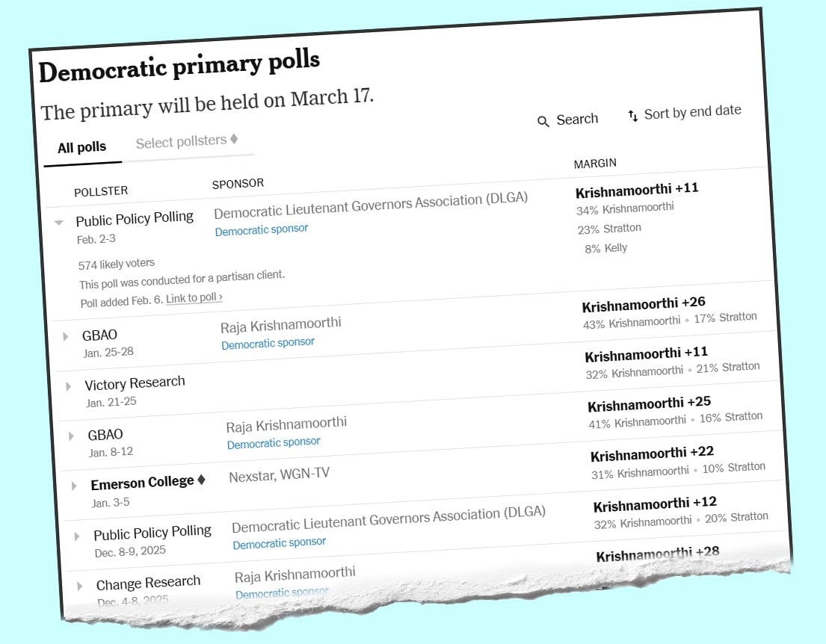The width and height of the screenshot is (826, 644).
Task: Click Democratic sponsor link under GBAO Jan. 25-28
Action: click(268, 343)
